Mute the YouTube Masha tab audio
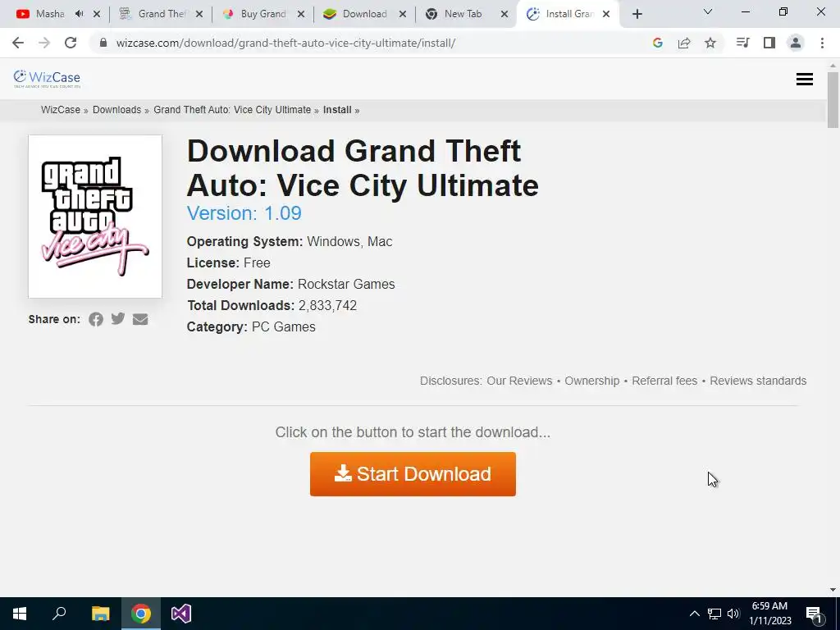 pos(80,14)
